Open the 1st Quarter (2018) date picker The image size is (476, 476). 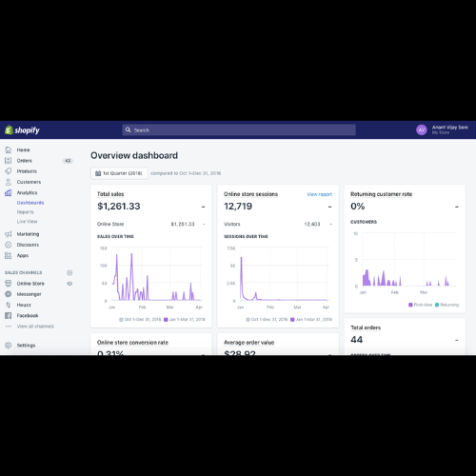pyautogui.click(x=119, y=173)
